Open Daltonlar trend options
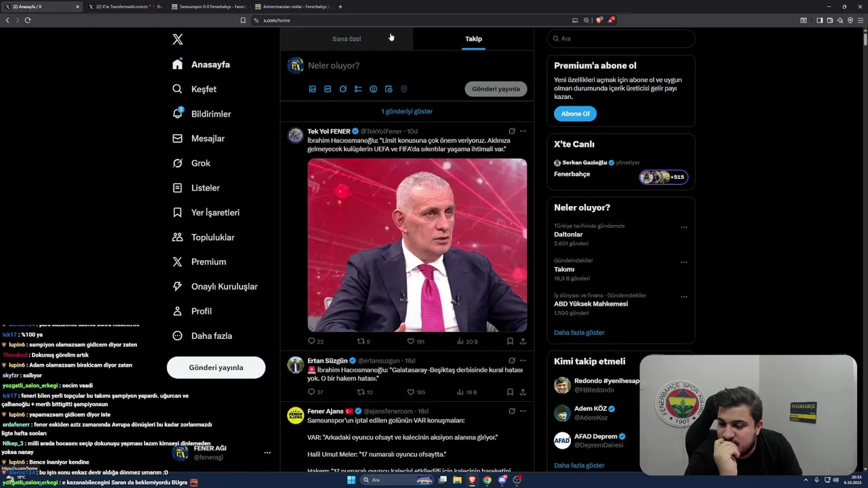The height and width of the screenshot is (488, 868). point(684,228)
